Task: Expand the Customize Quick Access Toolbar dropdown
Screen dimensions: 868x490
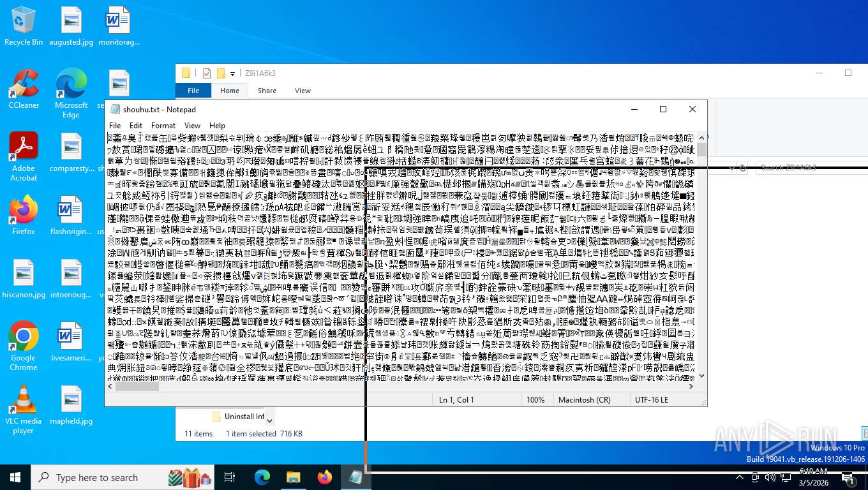Action: pos(232,73)
